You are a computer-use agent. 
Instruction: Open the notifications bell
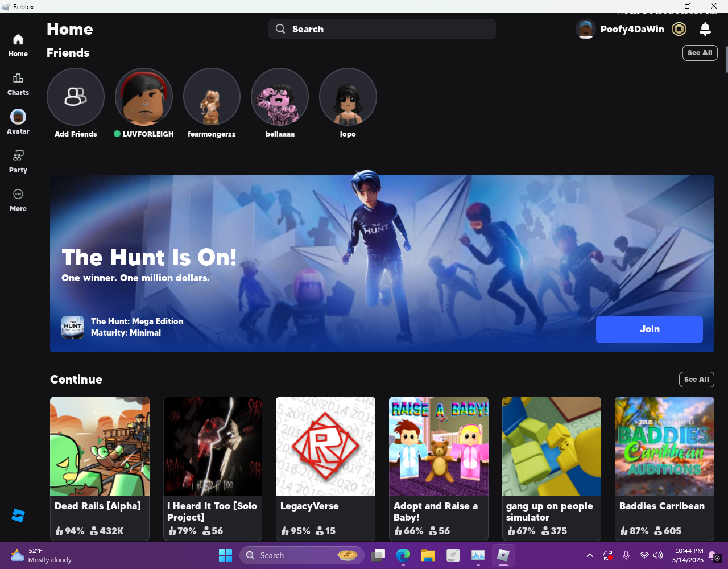(705, 29)
